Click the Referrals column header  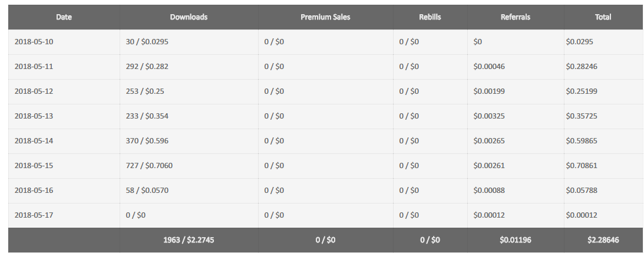click(x=516, y=17)
